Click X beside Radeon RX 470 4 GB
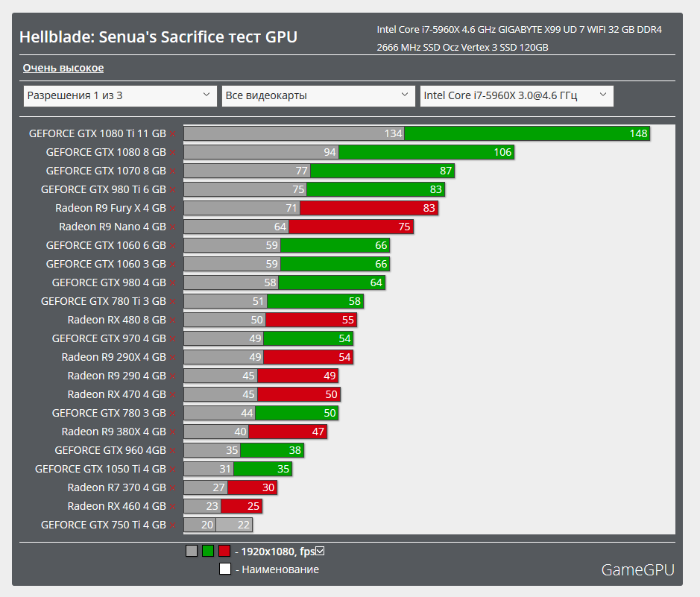The image size is (700, 597). 173,395
